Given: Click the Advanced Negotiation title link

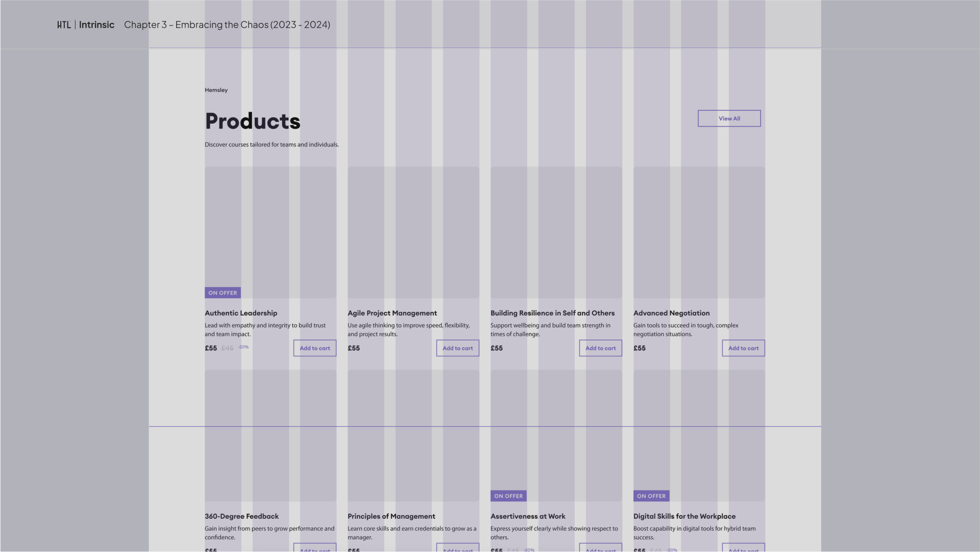Looking at the screenshot, I should click(671, 313).
